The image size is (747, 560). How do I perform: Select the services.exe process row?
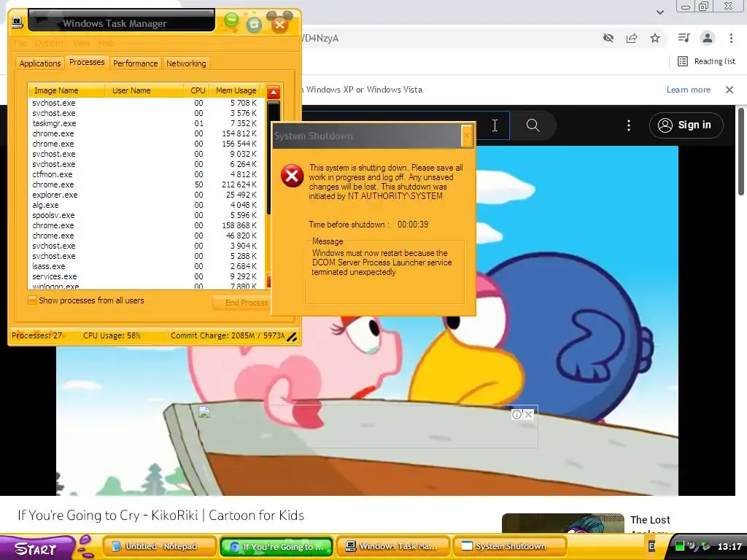144,276
